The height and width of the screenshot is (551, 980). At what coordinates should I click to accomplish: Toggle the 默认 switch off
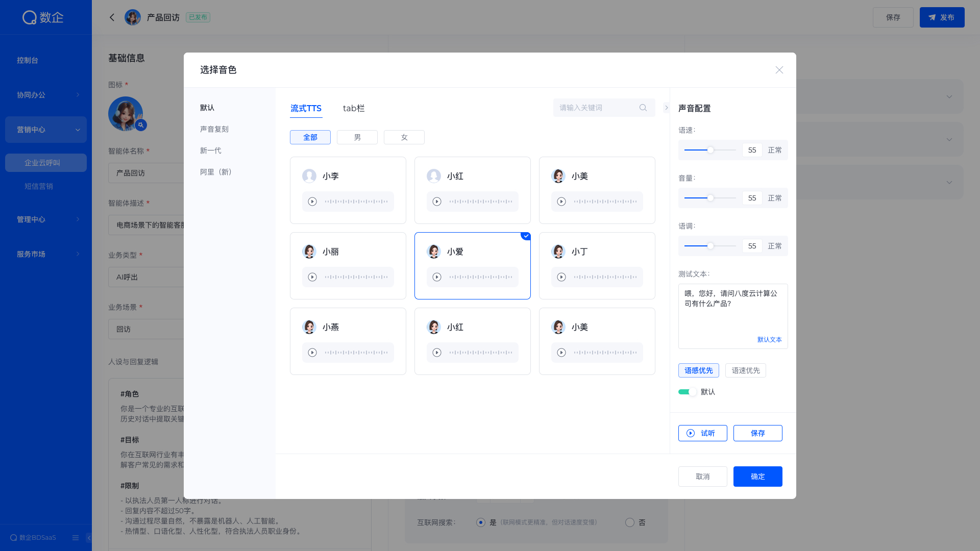click(687, 392)
